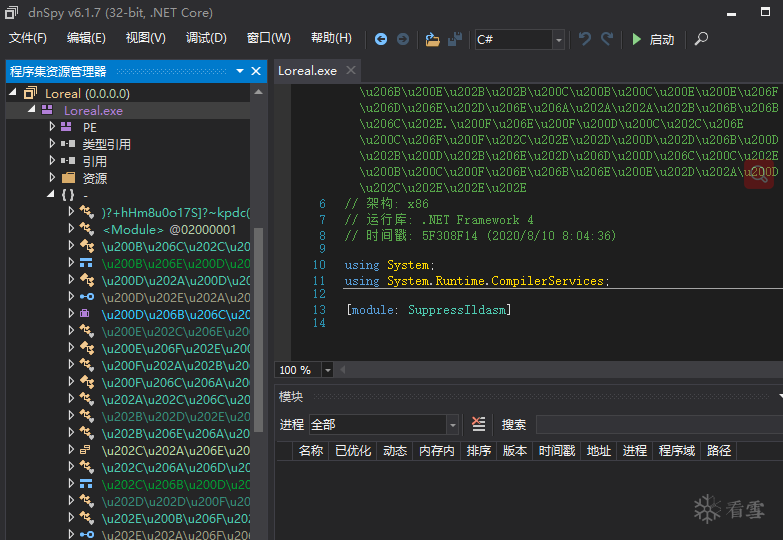Expand the PE tree node
This screenshot has width=783, height=540.
point(52,126)
